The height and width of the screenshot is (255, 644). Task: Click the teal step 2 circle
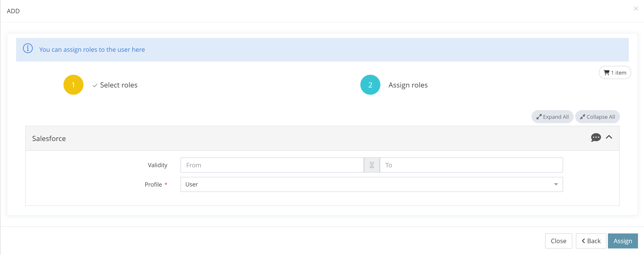click(x=370, y=85)
